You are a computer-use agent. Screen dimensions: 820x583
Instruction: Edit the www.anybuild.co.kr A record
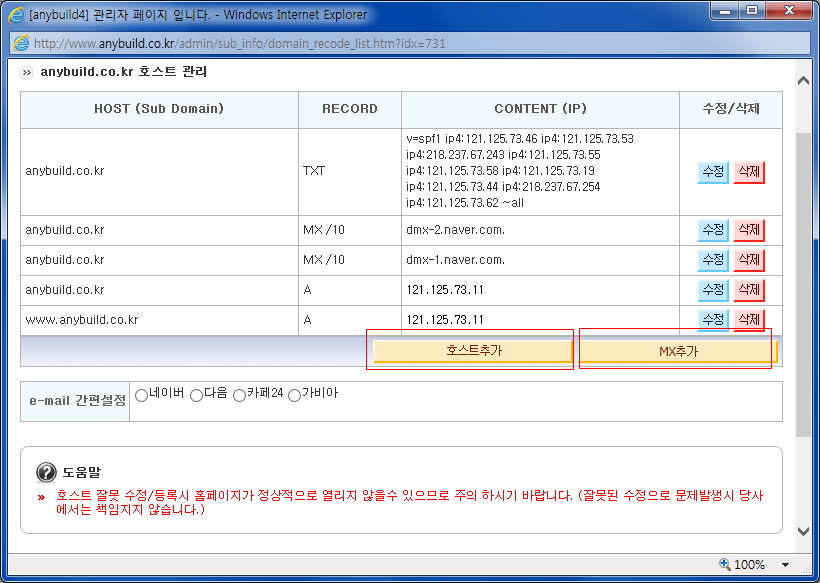coord(713,320)
